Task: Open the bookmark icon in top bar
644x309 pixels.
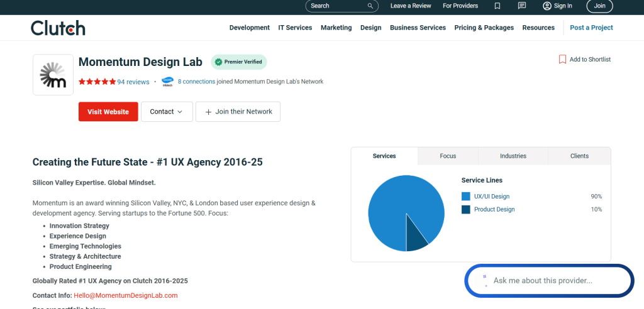Action: [x=497, y=6]
